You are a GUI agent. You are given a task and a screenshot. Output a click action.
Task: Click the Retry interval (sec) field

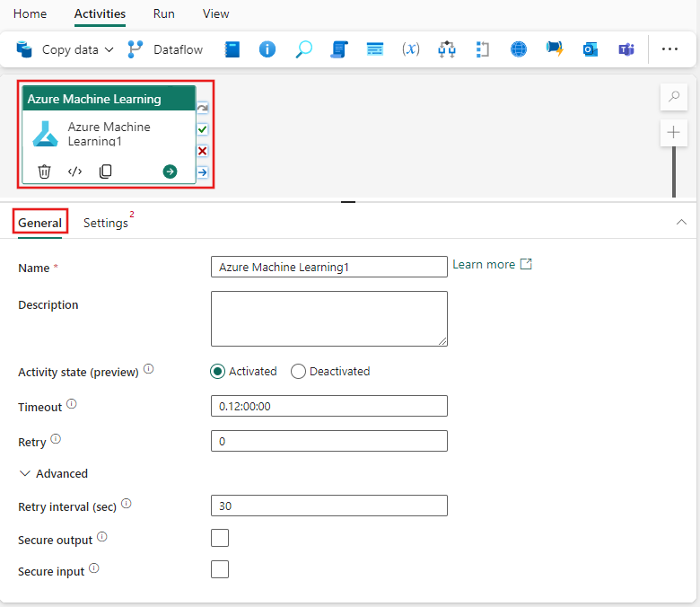(x=329, y=506)
